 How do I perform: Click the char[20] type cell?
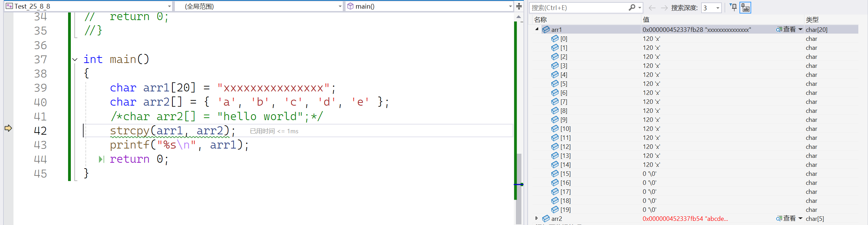coord(817,30)
